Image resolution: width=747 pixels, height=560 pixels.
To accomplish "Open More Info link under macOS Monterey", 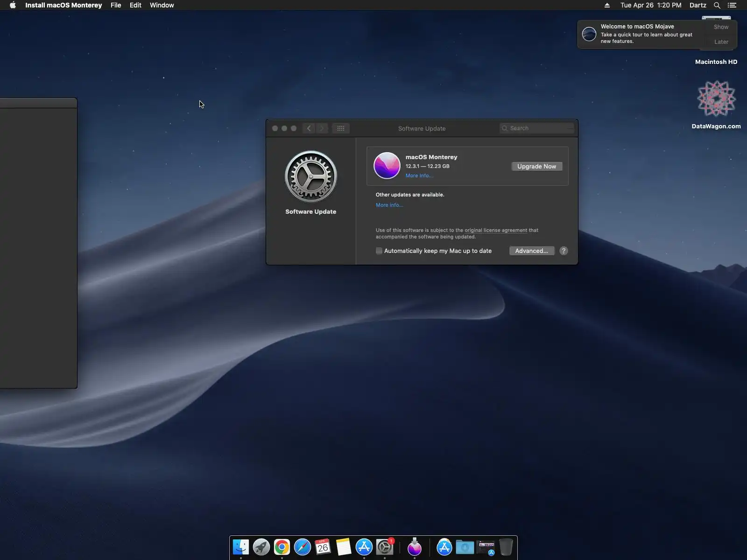I will (x=419, y=175).
